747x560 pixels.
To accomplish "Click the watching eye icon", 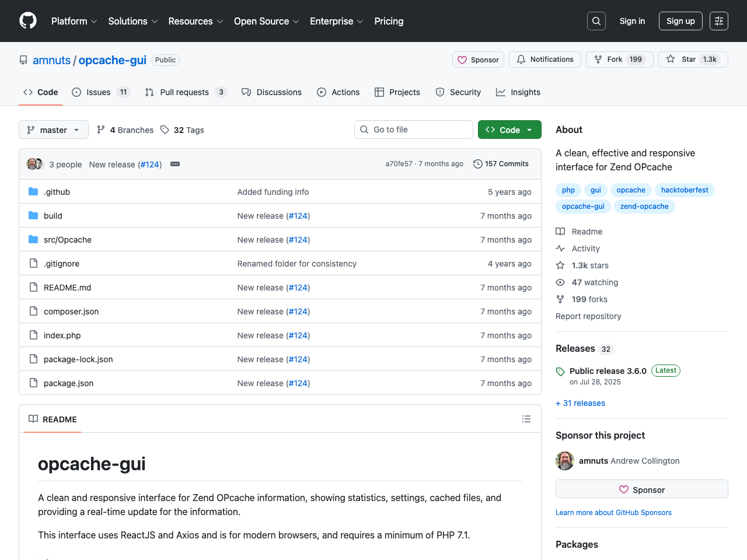I will click(x=560, y=282).
